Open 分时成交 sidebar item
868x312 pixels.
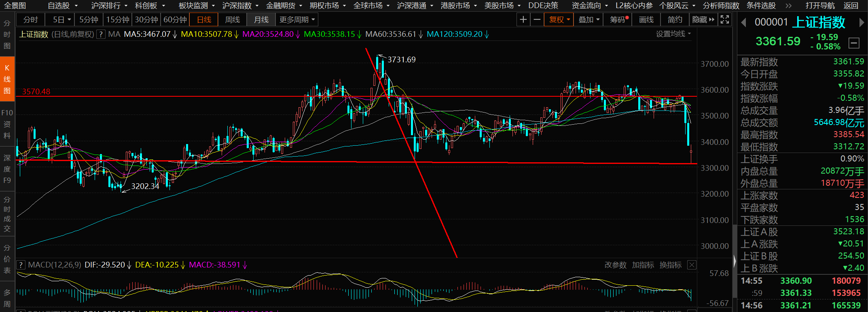[7, 214]
